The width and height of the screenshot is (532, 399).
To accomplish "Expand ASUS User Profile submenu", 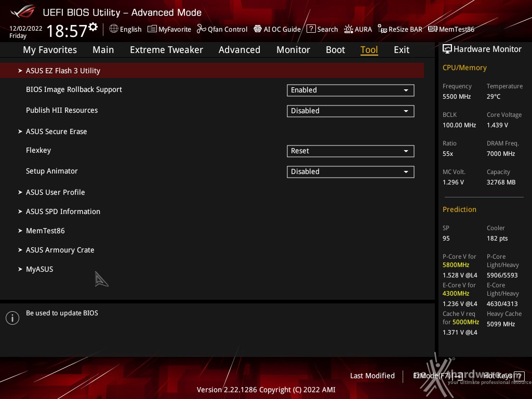I will coord(55,192).
